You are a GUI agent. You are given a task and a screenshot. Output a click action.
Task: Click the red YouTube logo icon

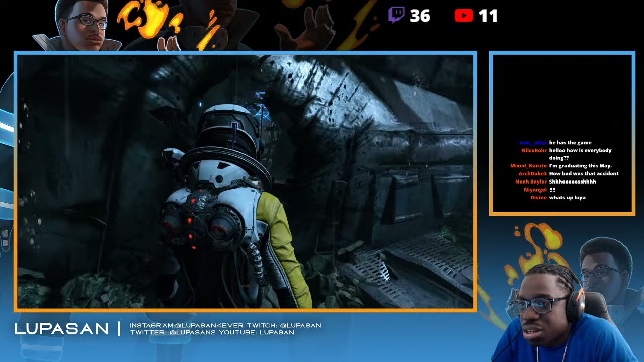pyautogui.click(x=464, y=16)
